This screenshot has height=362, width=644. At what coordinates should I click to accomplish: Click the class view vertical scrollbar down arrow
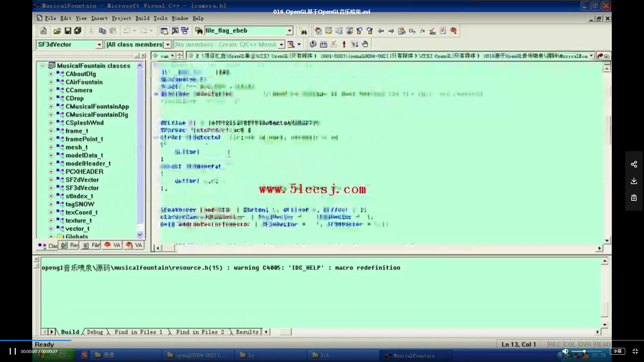140,235
